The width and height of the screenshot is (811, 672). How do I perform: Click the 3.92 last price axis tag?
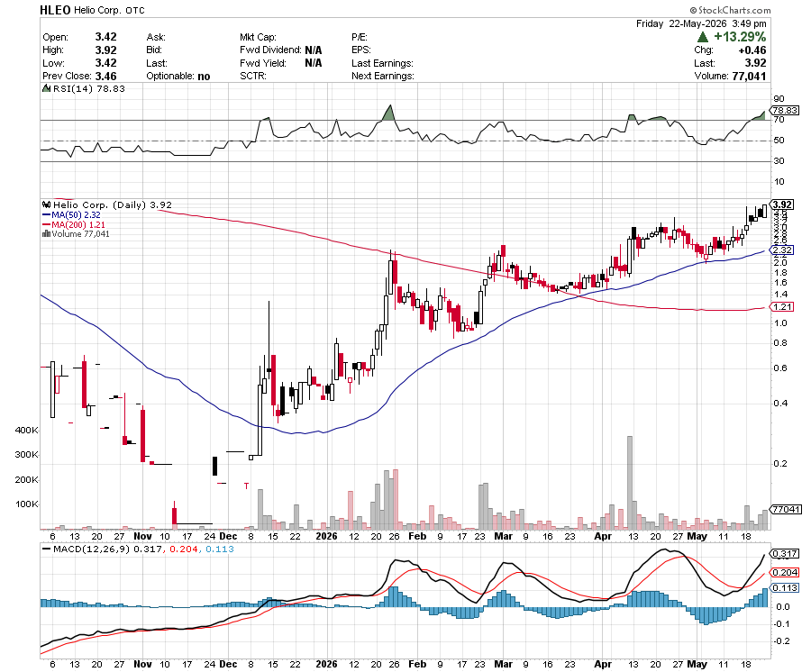[x=782, y=204]
